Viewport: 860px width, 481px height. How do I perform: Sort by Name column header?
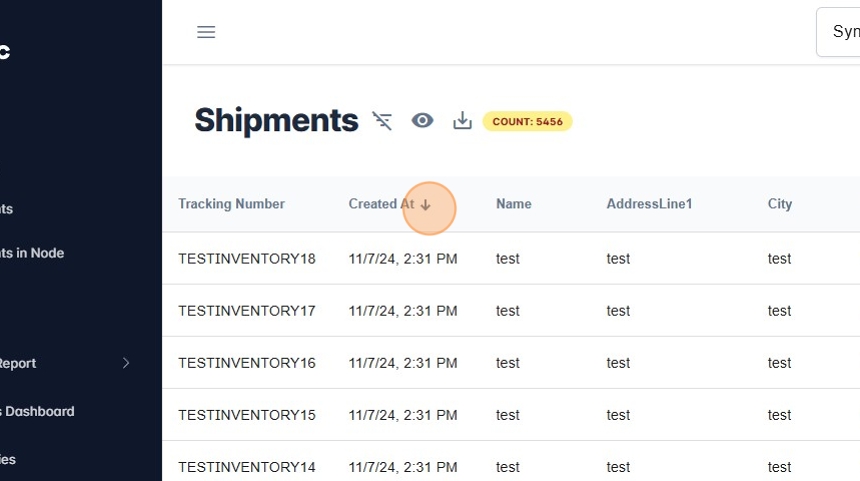coord(513,204)
